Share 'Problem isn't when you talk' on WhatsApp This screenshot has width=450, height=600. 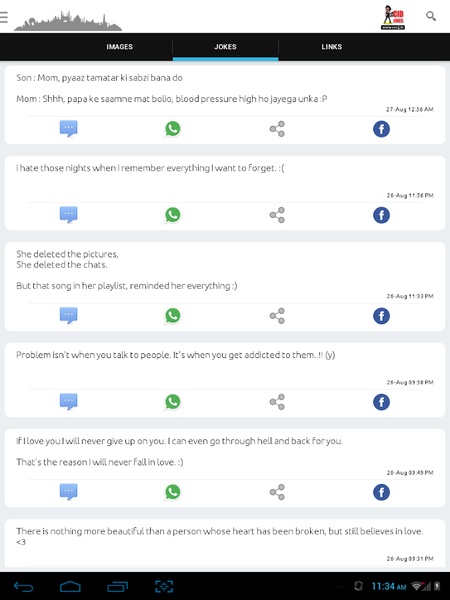[x=173, y=402]
